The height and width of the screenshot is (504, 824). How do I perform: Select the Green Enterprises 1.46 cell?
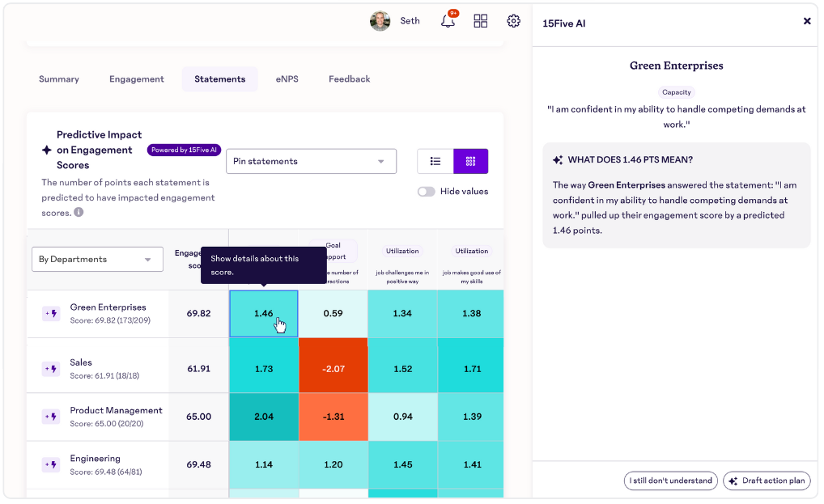point(264,313)
